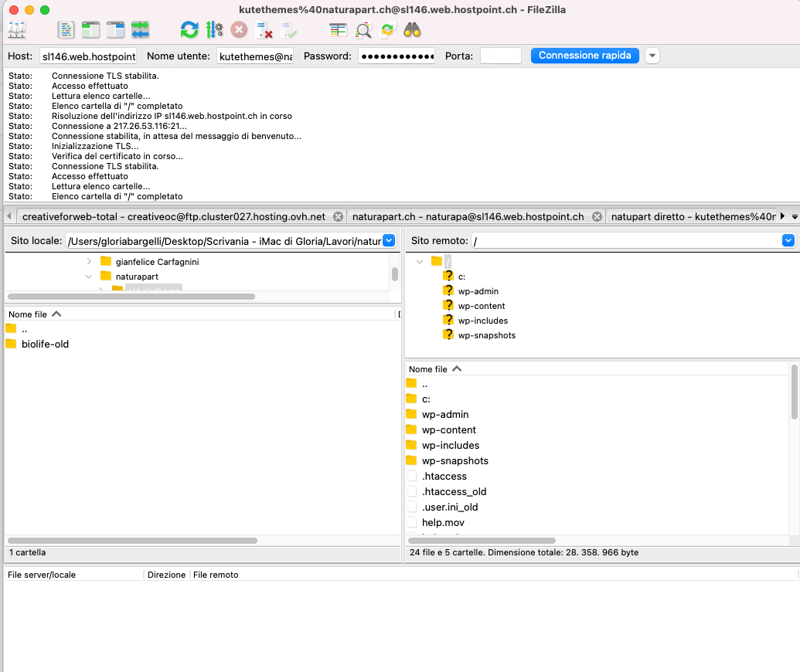Click the Sito locale path field
The image size is (800, 672).
point(224,241)
